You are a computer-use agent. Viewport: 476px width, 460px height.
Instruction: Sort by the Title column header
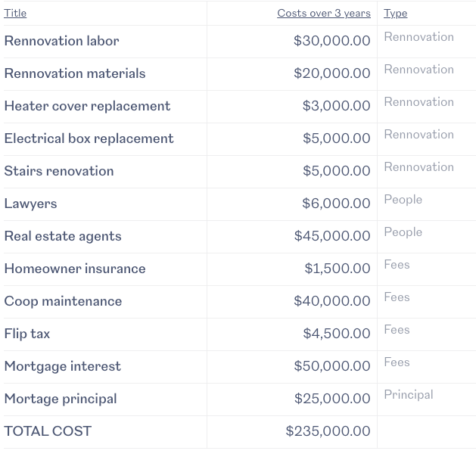(x=15, y=14)
